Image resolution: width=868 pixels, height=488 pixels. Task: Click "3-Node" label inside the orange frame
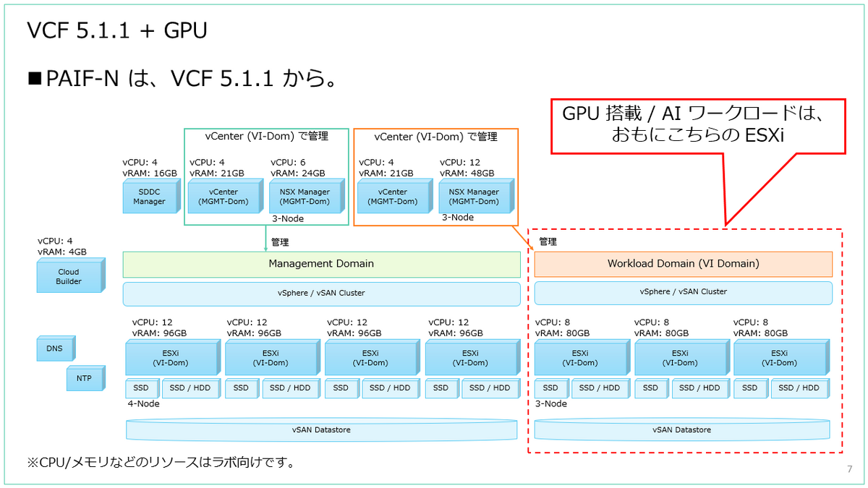click(457, 217)
